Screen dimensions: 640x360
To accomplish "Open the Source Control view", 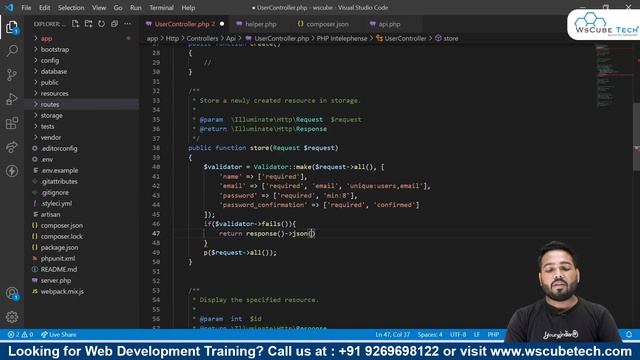I will [12, 75].
